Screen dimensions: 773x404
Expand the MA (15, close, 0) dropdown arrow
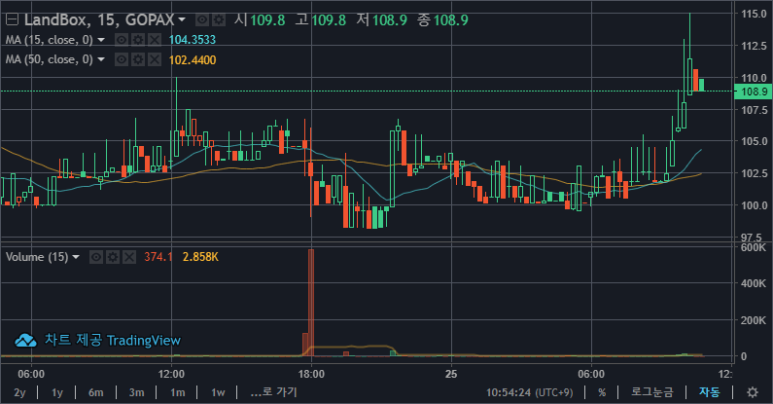pos(101,39)
